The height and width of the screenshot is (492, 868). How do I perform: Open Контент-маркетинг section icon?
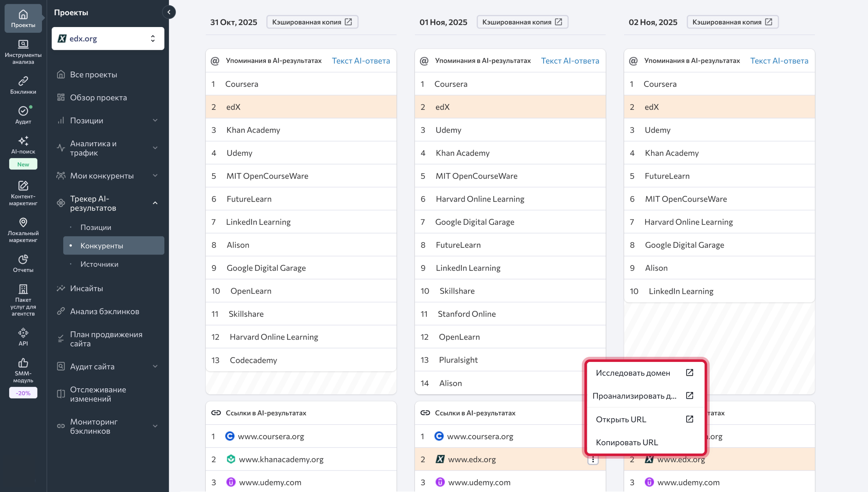pos(23,193)
